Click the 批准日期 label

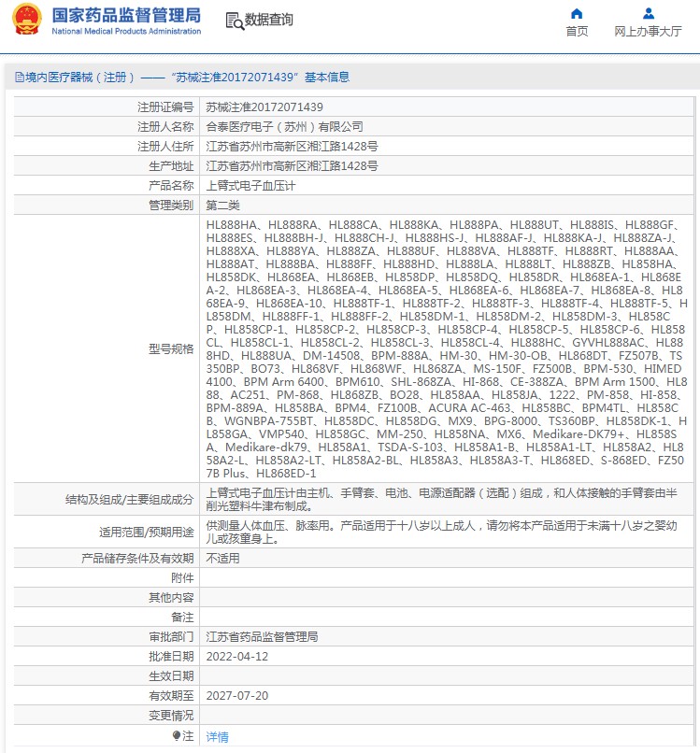pyautogui.click(x=171, y=657)
